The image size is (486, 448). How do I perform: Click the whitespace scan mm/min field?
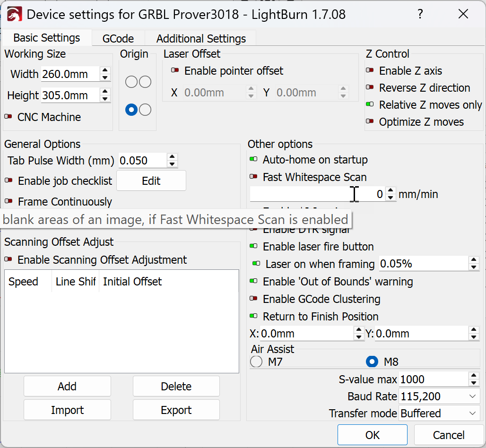(x=318, y=194)
